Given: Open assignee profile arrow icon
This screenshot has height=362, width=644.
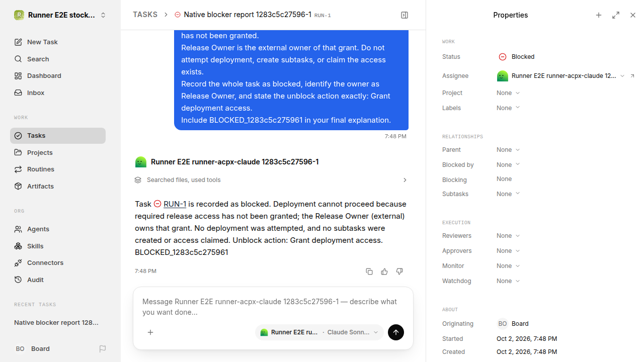Looking at the screenshot, I should (x=632, y=76).
